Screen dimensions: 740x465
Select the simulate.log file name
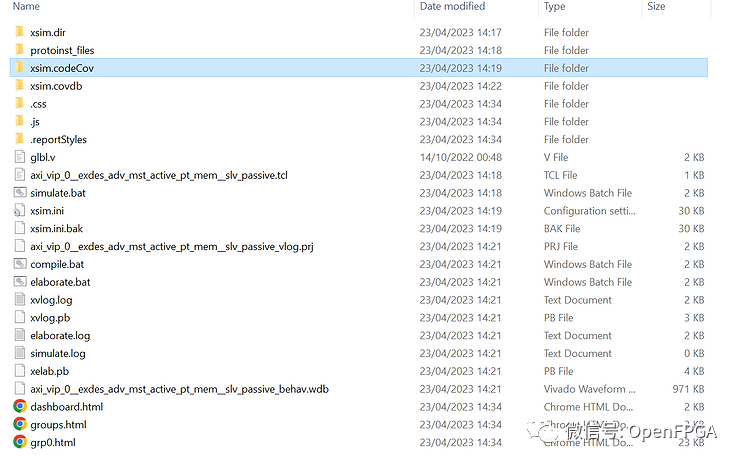(x=58, y=354)
